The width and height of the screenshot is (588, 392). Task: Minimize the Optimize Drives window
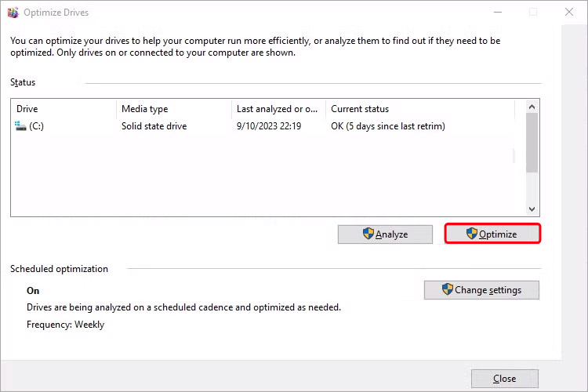496,13
